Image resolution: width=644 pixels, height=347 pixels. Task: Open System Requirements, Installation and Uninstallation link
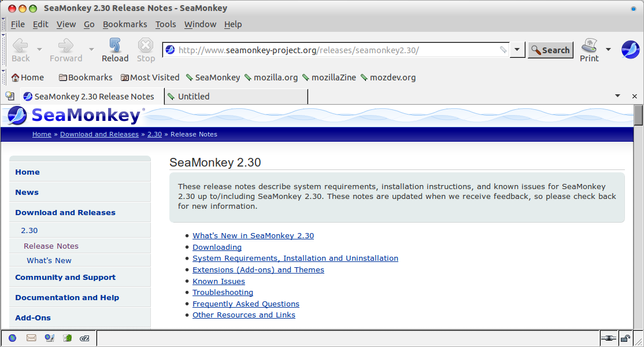click(295, 259)
